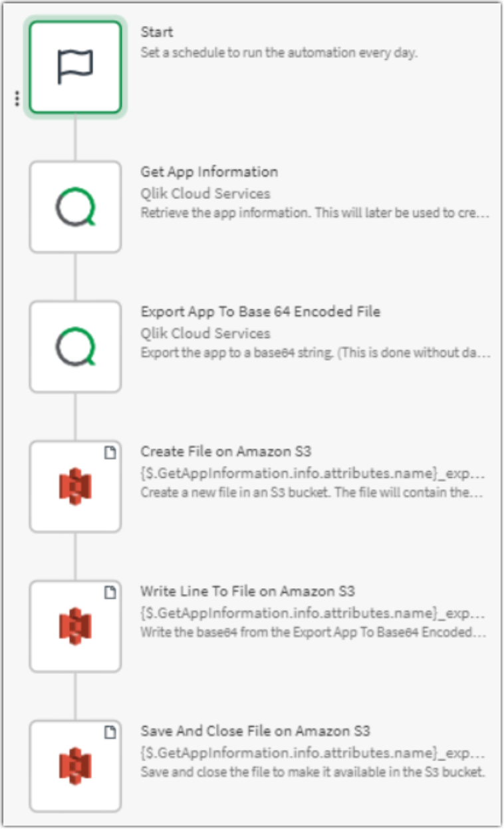Screen dimensions: 504x829
Task: Open the three-dot menu beside the Start block
Action: [x=16, y=98]
